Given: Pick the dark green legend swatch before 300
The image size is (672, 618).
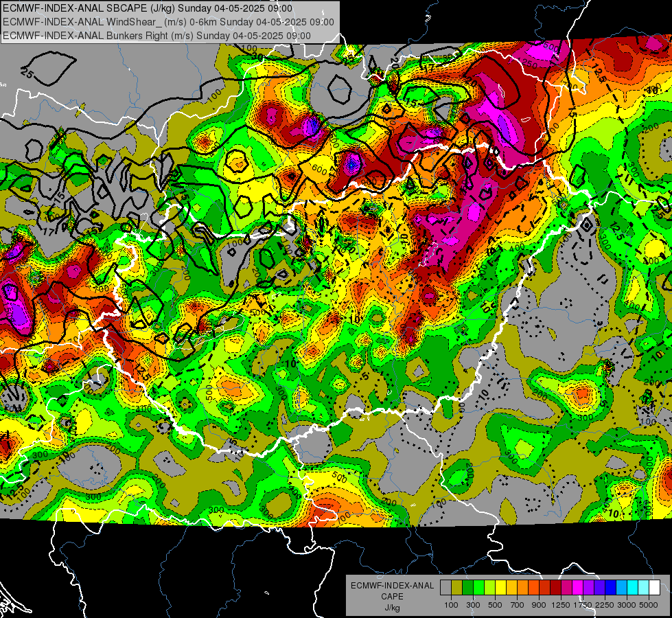Looking at the screenshot, I should [467, 588].
